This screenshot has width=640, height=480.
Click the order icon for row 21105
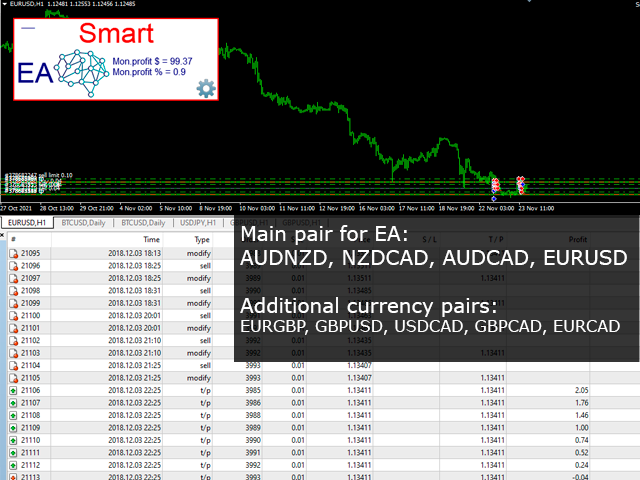pyautogui.click(x=13, y=378)
